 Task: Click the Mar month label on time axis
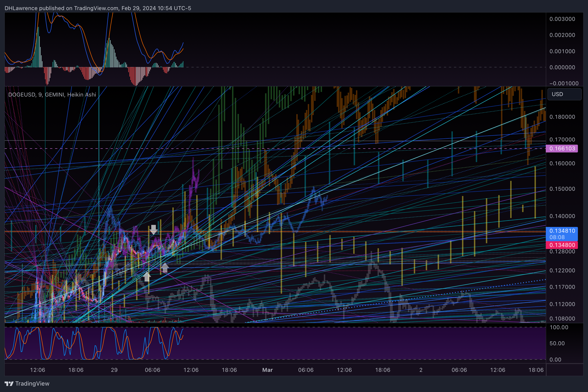[x=267, y=370]
